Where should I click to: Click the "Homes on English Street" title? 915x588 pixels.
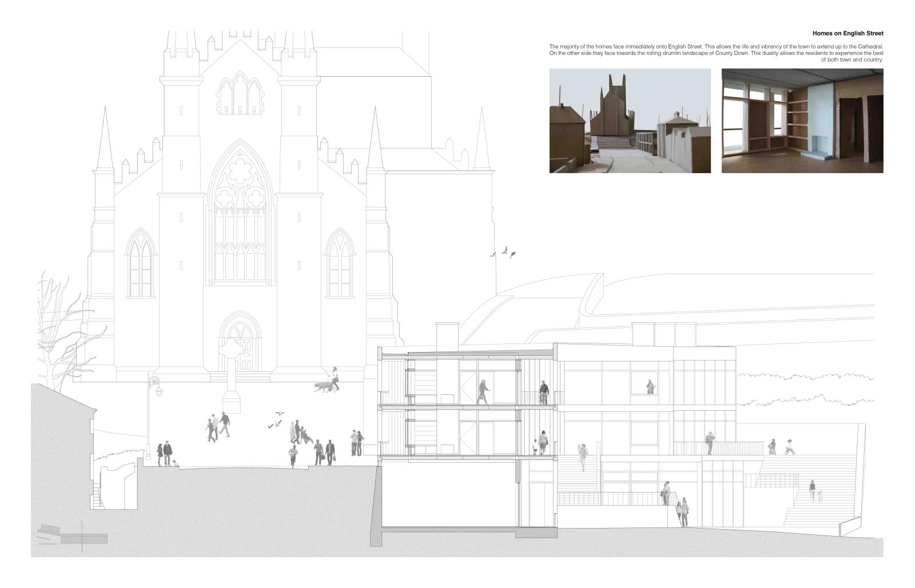pyautogui.click(x=848, y=34)
